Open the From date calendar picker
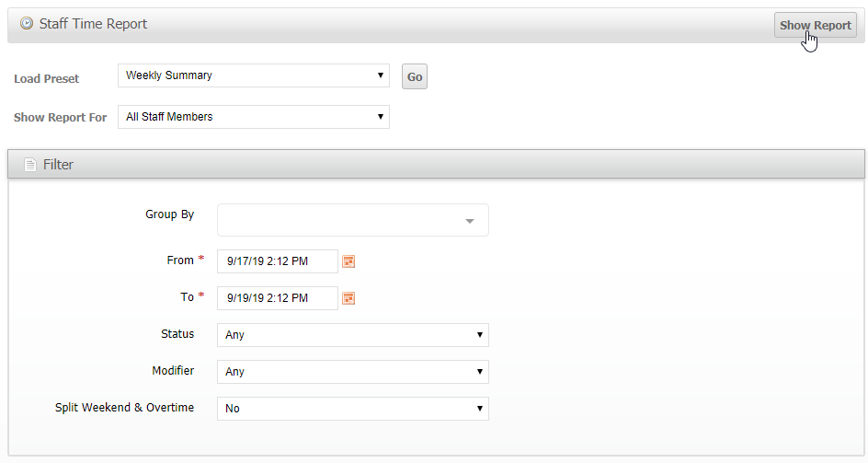This screenshot has width=868, height=463. (348, 261)
